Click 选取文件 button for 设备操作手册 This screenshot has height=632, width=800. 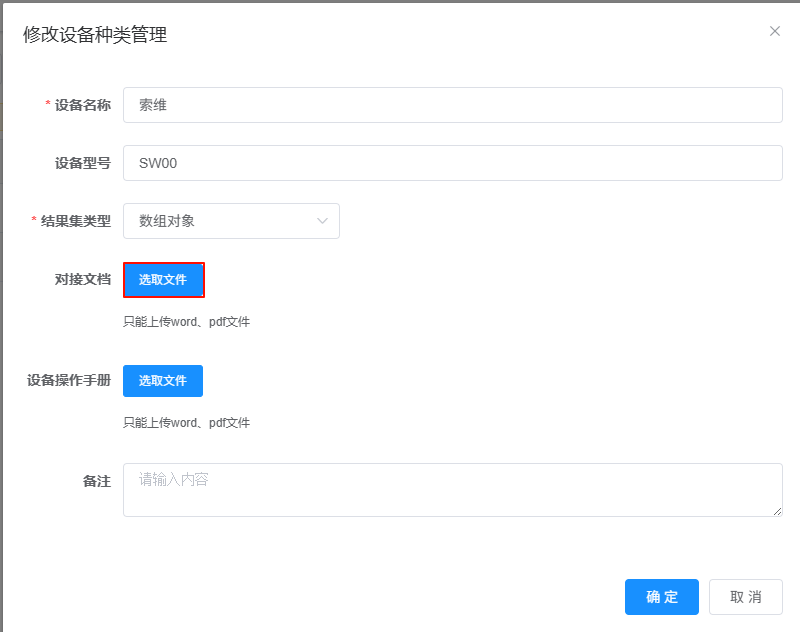[x=163, y=381]
